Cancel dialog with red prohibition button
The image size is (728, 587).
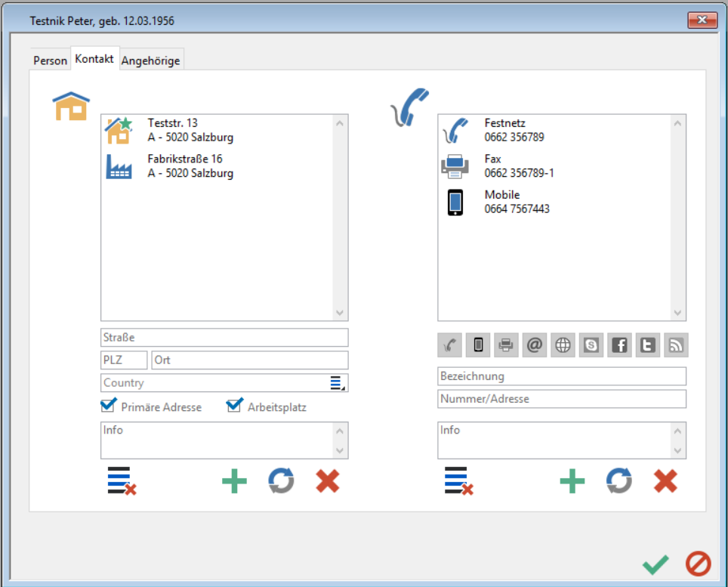tap(698, 564)
